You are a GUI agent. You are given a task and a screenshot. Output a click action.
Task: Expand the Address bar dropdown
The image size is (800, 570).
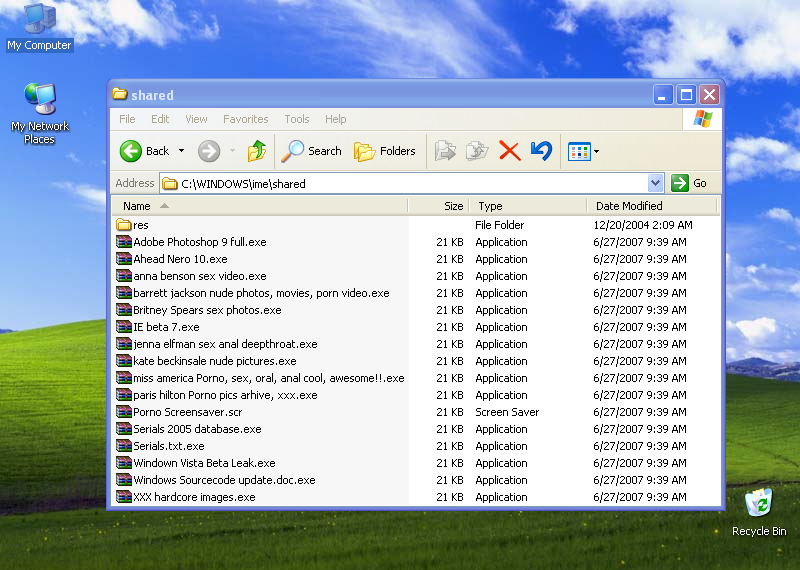[x=656, y=183]
